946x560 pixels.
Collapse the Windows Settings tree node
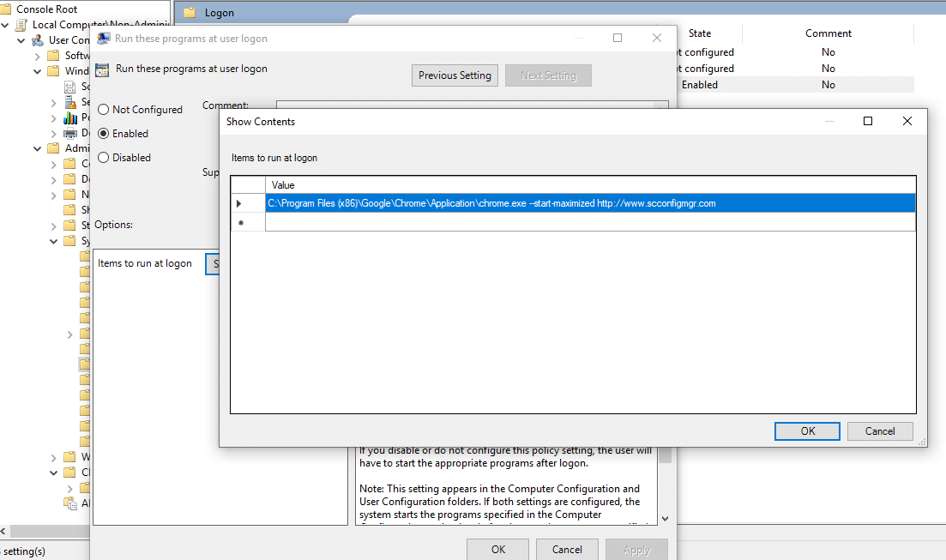[38, 71]
